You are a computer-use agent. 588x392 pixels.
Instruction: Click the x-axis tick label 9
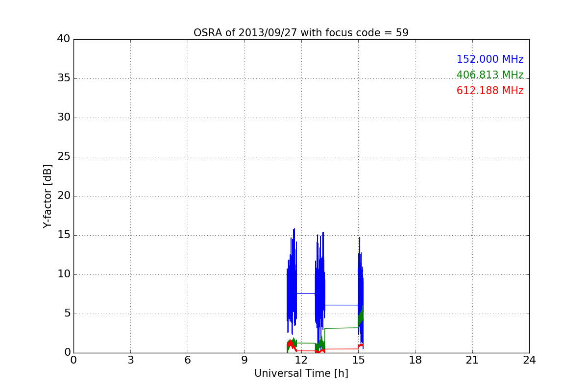click(x=245, y=360)
